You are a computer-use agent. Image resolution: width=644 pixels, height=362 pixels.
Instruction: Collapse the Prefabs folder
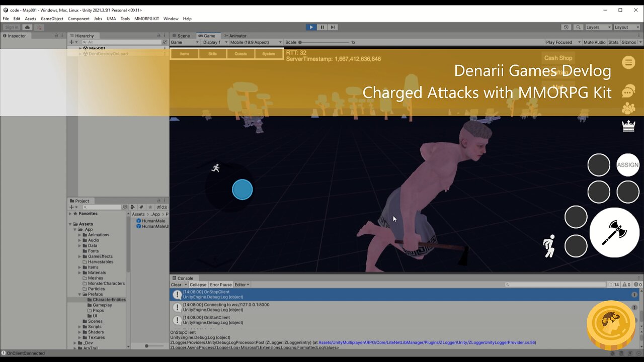coord(80,294)
